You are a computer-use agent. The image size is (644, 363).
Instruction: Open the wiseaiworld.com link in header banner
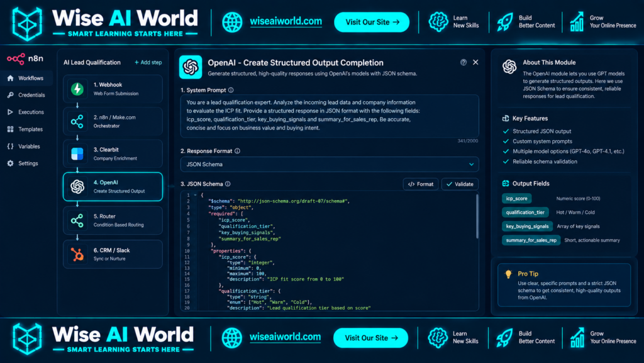[x=286, y=21]
